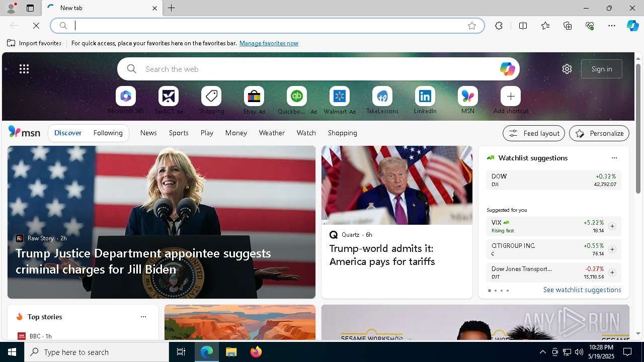644x362 pixels.
Task: Select the DOW index row
Action: 553,180
